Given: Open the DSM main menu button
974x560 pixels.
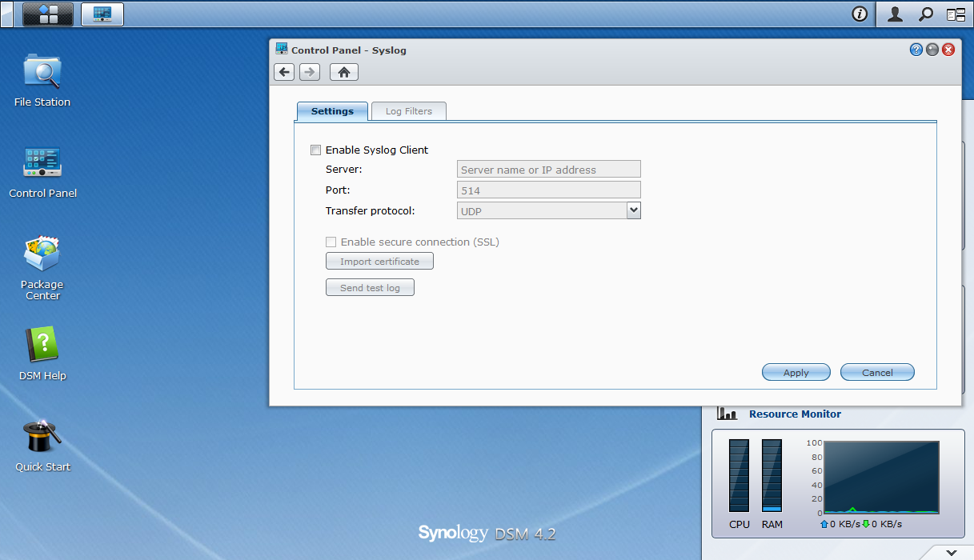Looking at the screenshot, I should coord(48,14).
